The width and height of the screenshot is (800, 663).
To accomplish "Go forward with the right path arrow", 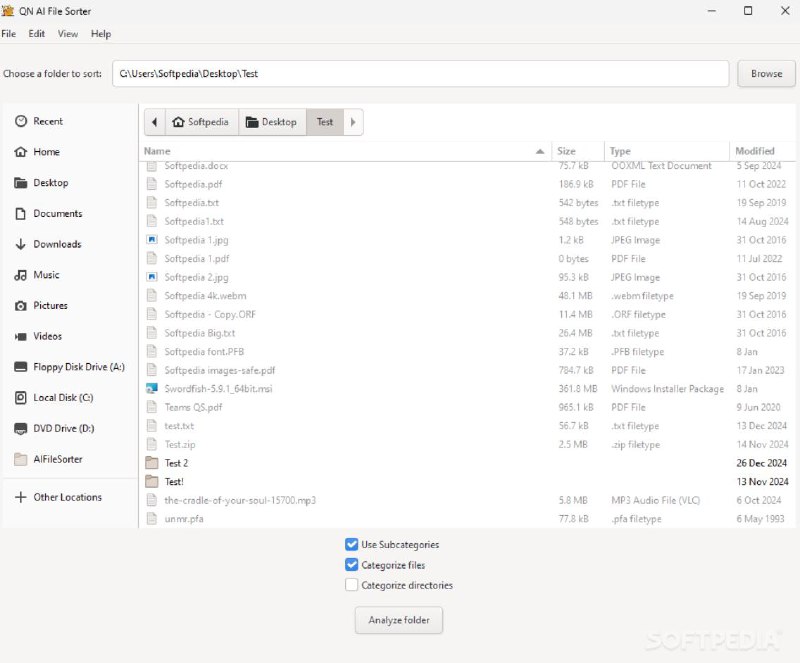I will 353,122.
